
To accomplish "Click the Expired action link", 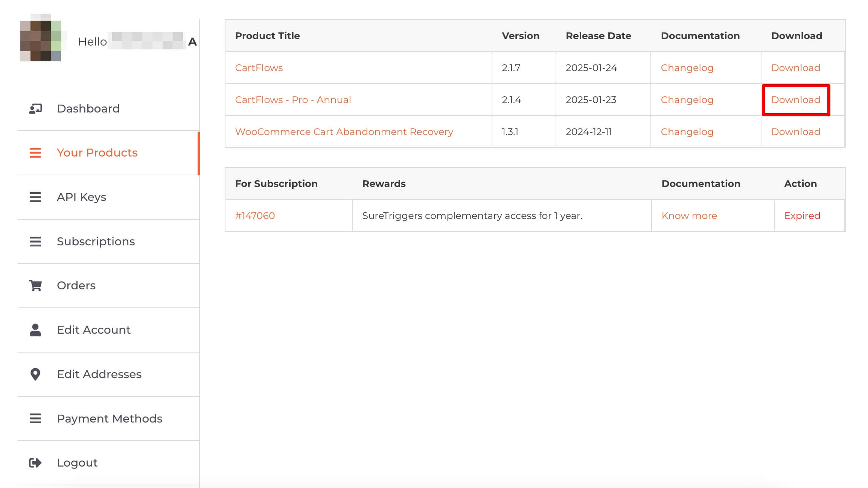I will coord(802,216).
